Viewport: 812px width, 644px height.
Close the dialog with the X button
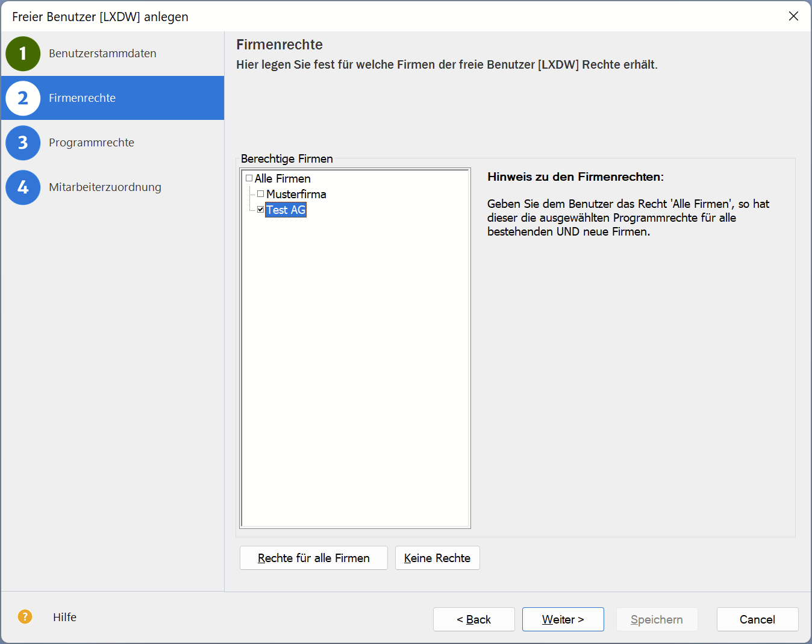793,16
